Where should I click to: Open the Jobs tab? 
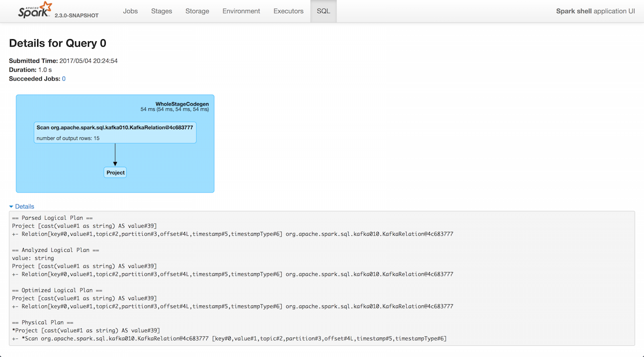pos(130,11)
